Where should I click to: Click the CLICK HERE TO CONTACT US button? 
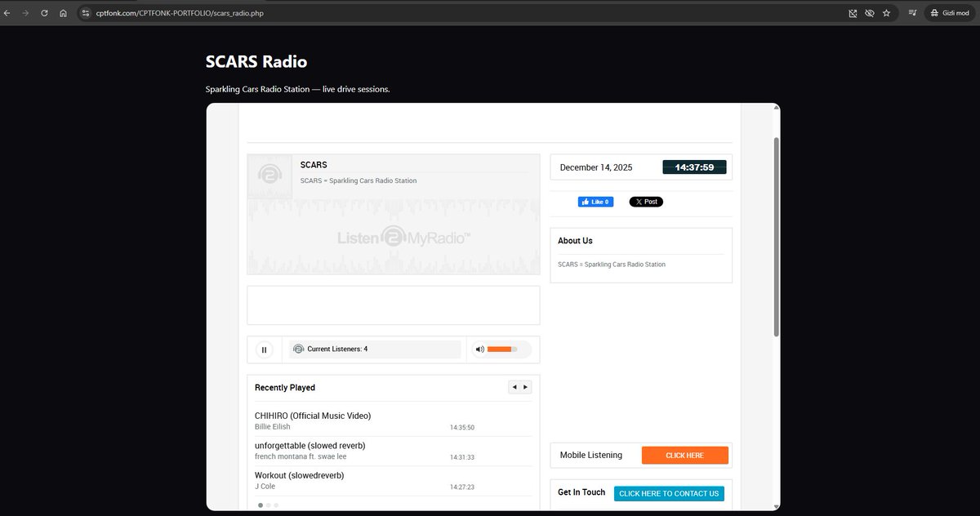pyautogui.click(x=669, y=493)
